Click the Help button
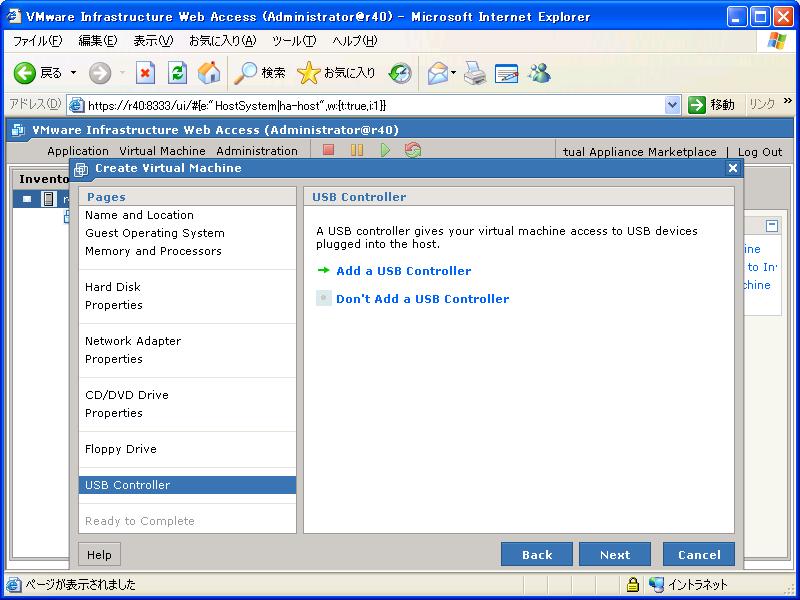This screenshot has height=600, width=800. point(99,555)
